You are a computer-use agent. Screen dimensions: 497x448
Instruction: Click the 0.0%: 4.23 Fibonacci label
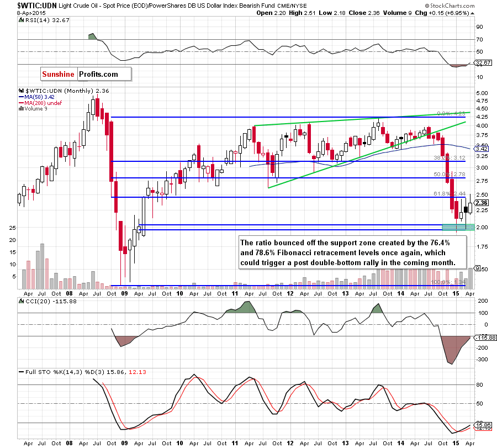(x=451, y=113)
